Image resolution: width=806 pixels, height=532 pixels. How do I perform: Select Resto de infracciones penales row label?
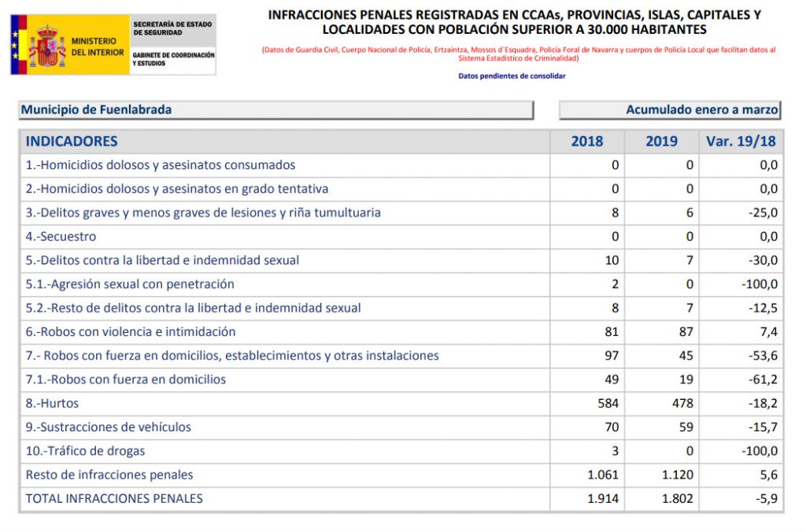point(109,475)
